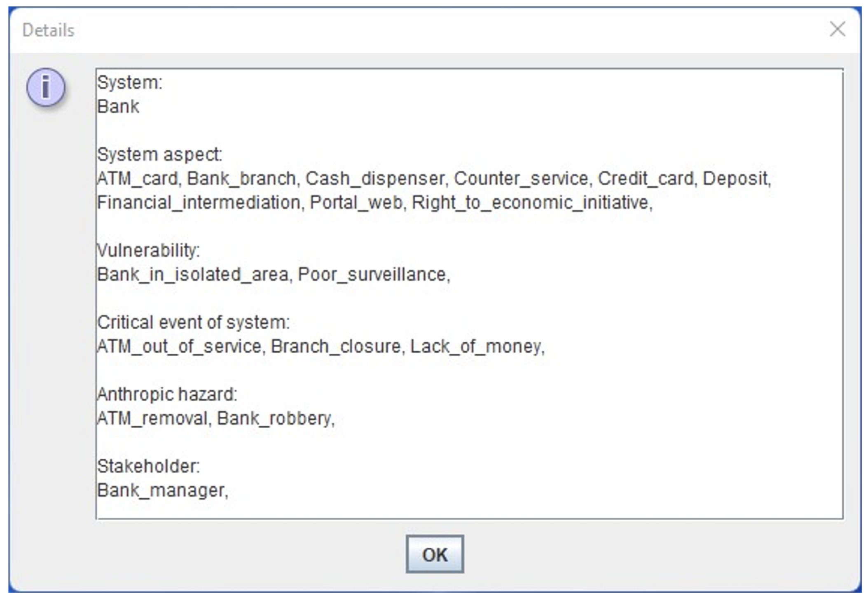The height and width of the screenshot is (600, 868).
Task: Click the "Anthropic hazard:" heading
Action: pyautogui.click(x=167, y=395)
